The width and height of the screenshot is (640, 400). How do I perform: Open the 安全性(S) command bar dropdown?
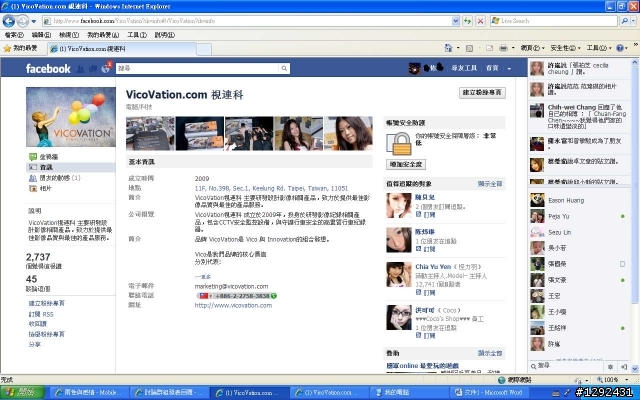565,48
